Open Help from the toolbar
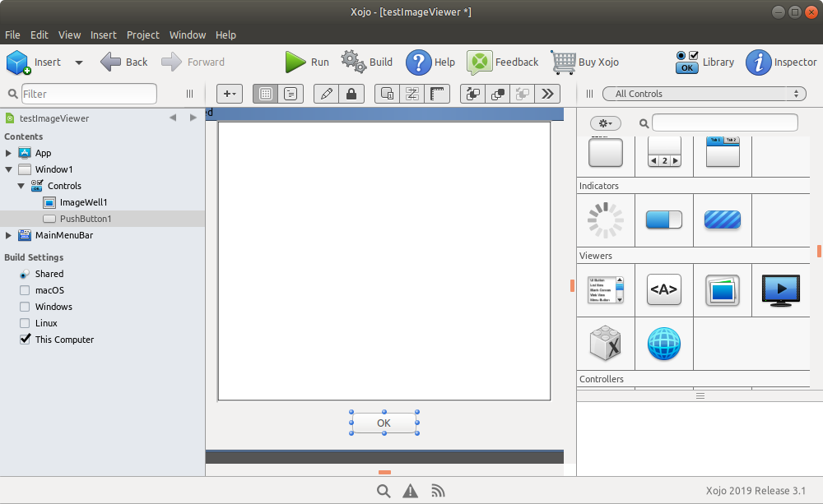Viewport: 823px width, 504px height. click(x=430, y=62)
